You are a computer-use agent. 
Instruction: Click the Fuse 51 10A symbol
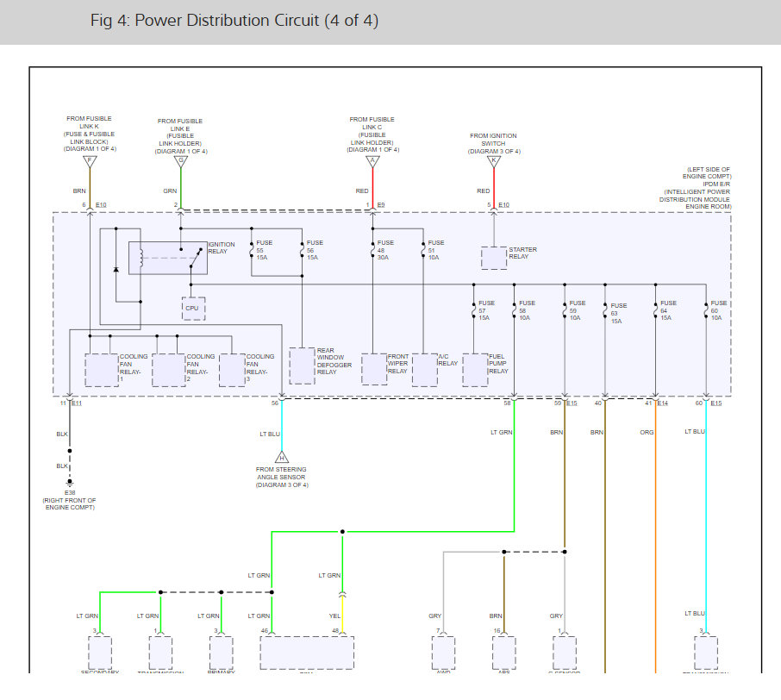(423, 250)
